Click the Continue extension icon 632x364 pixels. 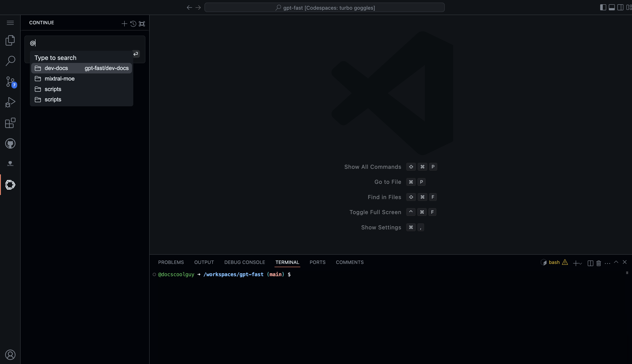[10, 185]
